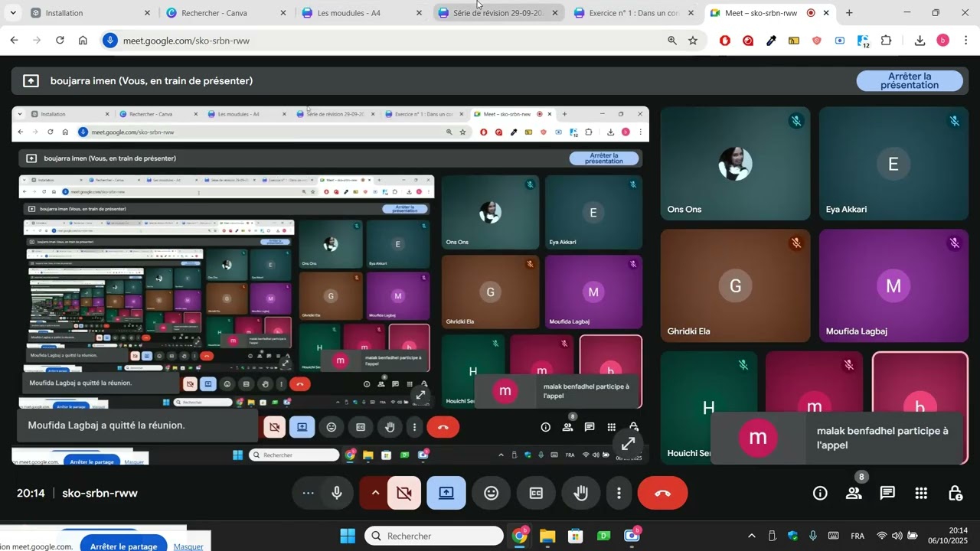The height and width of the screenshot is (551, 980).
Task: Open the in-call chat panel
Action: [x=887, y=494]
